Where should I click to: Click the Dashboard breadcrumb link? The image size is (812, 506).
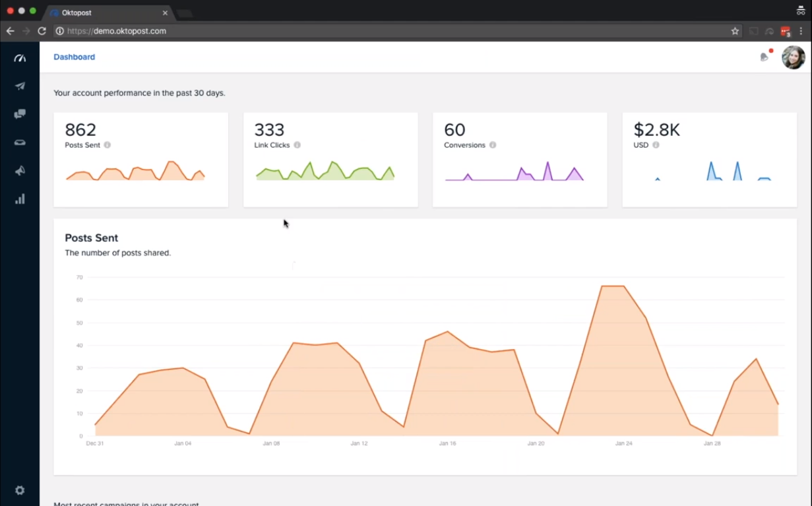[74, 57]
